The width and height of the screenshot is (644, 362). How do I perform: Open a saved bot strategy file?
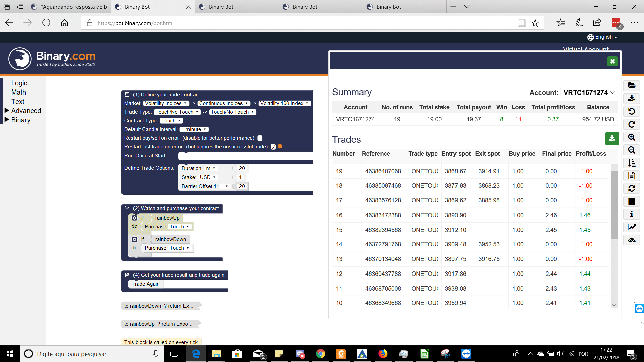tap(632, 85)
